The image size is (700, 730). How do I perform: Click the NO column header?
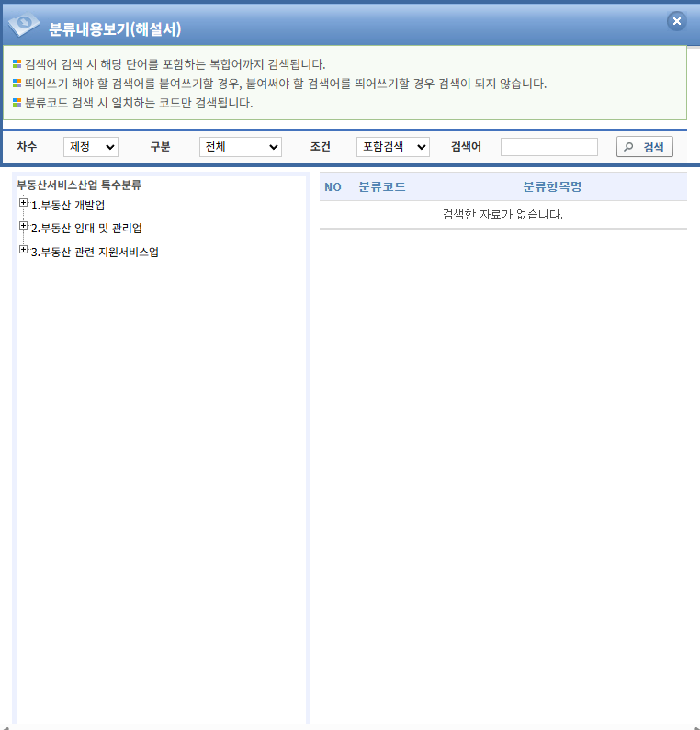pos(333,187)
